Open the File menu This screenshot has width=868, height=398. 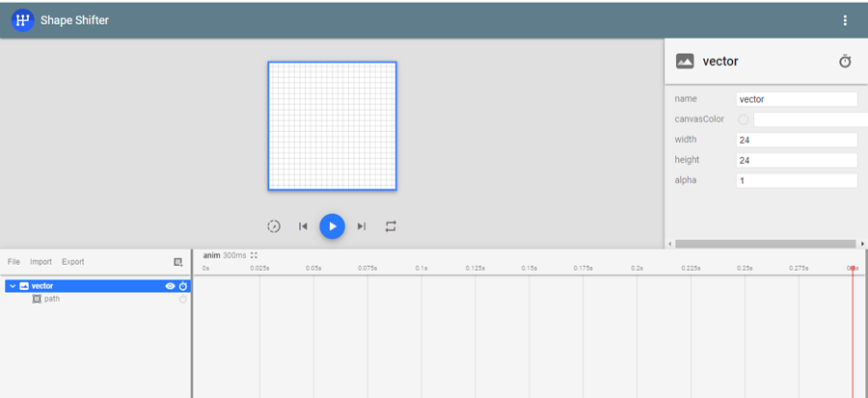[x=14, y=261]
